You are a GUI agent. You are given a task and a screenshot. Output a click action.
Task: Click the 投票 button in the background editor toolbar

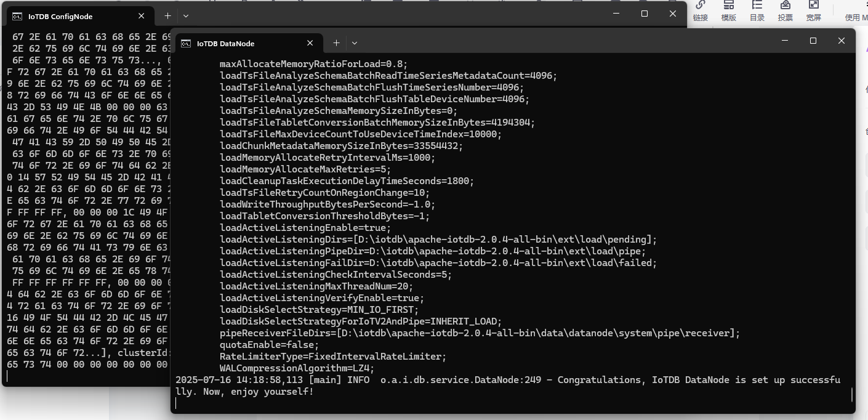(x=786, y=12)
